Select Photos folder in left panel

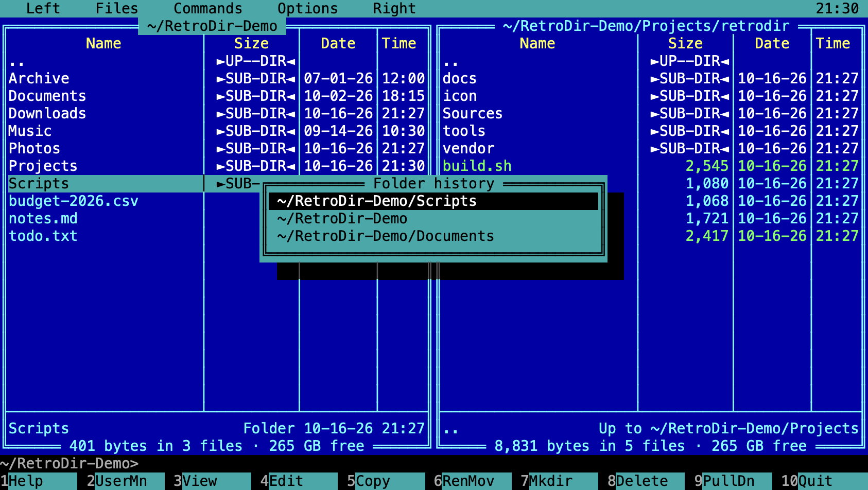pyautogui.click(x=217, y=149)
